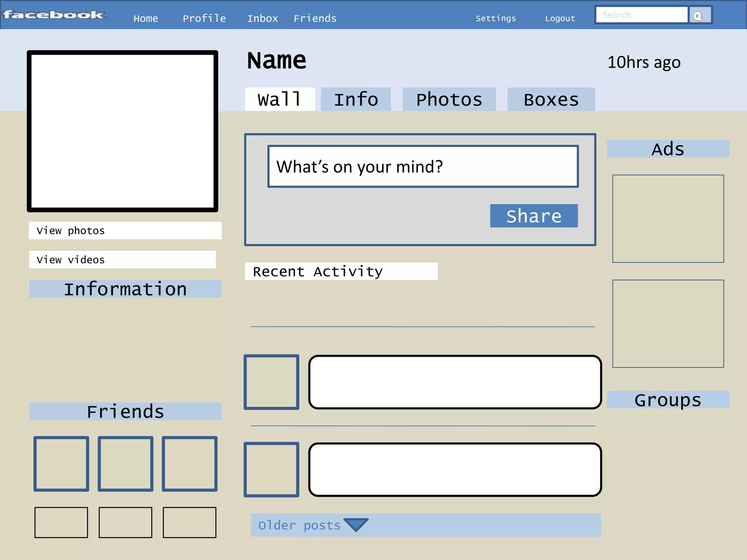Click the View videos button

pyautogui.click(x=122, y=260)
